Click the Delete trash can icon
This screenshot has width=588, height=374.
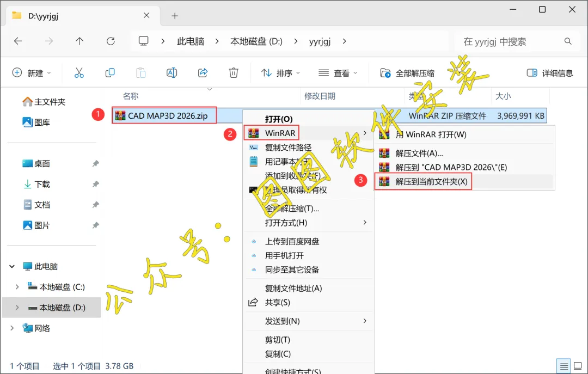(234, 73)
